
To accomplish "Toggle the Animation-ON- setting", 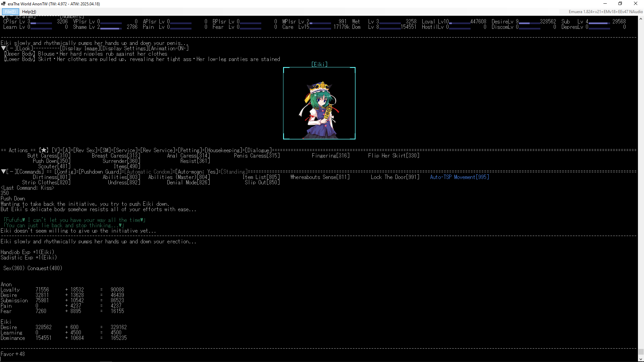I will 168,48.
